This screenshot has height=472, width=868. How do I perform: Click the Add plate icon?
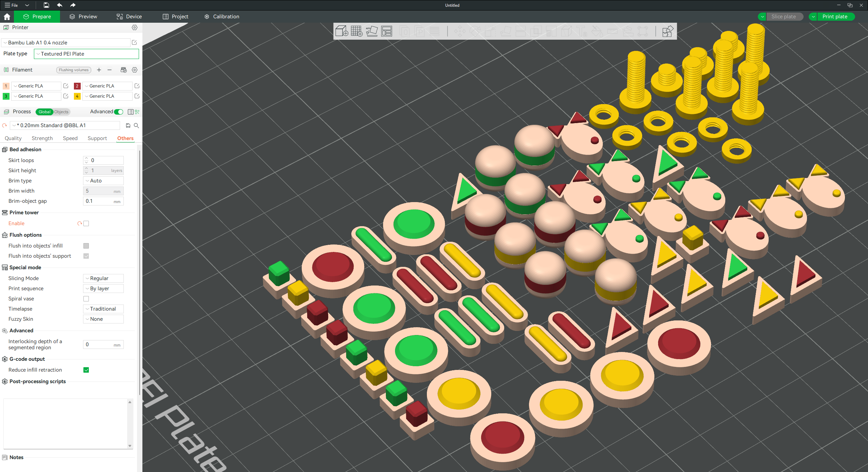click(356, 31)
